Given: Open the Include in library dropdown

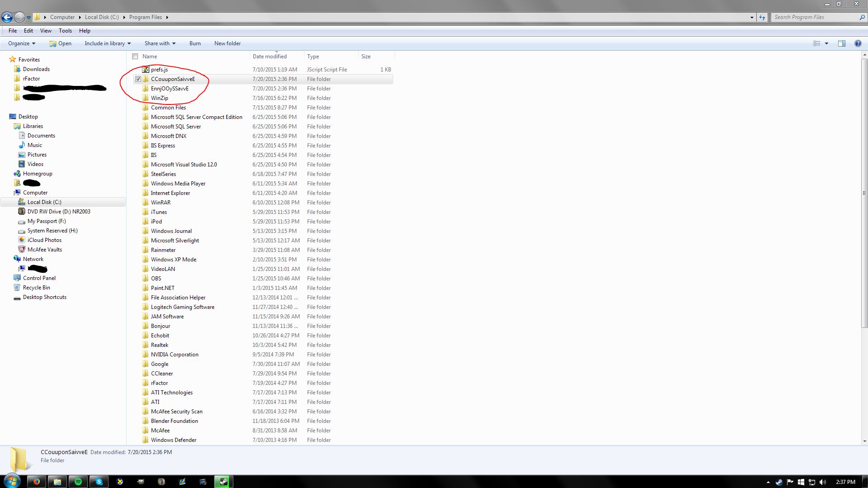Looking at the screenshot, I should pyautogui.click(x=108, y=43).
